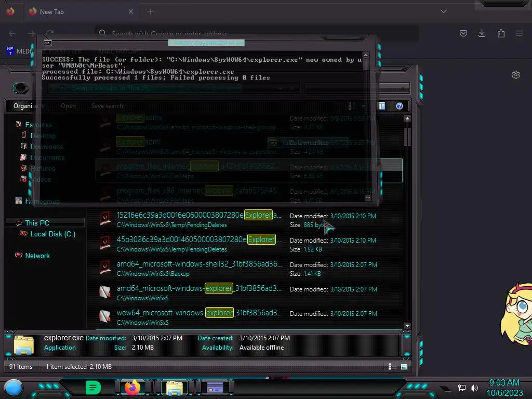Open Firefox downloads panel
Viewport: 532px width, 399px height.
click(x=482, y=33)
